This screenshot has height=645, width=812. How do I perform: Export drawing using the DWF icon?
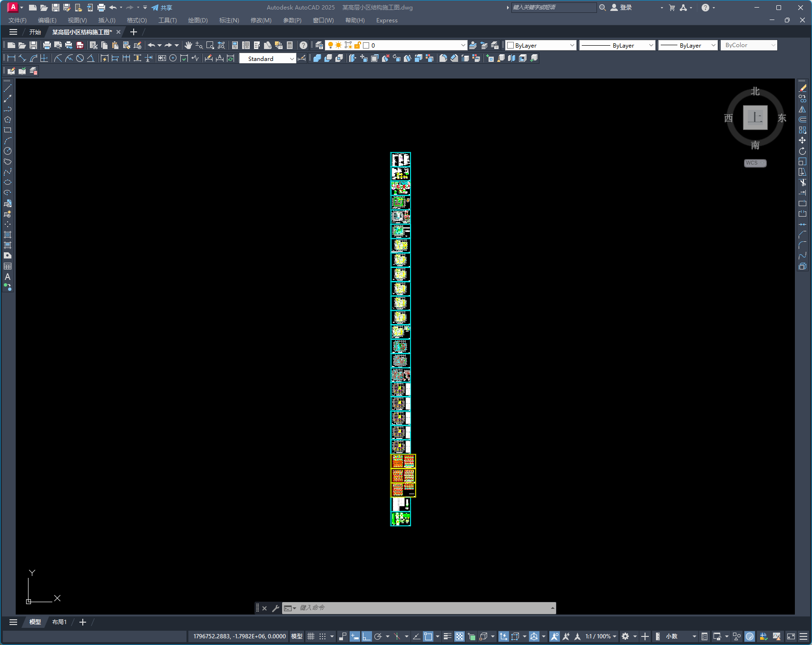point(80,45)
